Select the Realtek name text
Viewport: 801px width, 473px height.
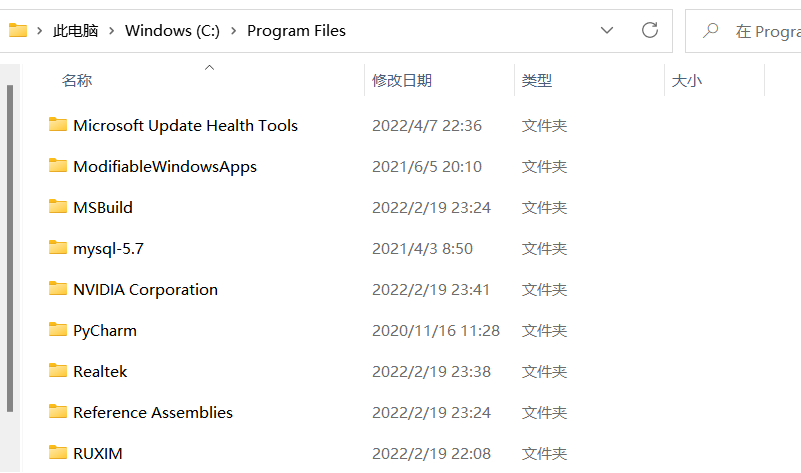click(x=100, y=371)
